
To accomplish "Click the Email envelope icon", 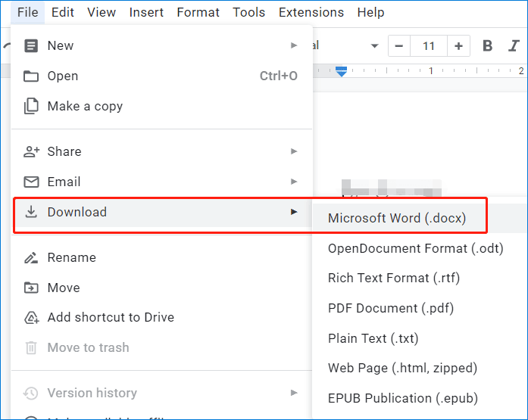I will click(x=31, y=182).
